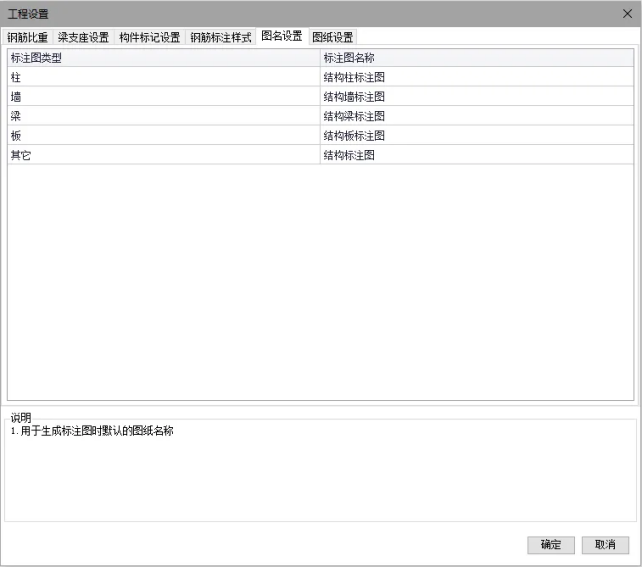
Task: Edit the 结构墙标注图 name cell
Action: pyautogui.click(x=476, y=97)
